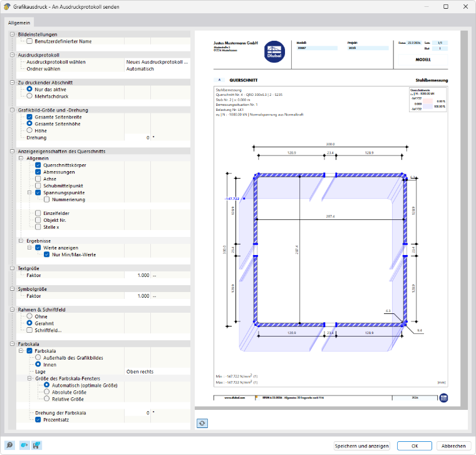The image size is (476, 455).
Task: Collapse Anzeigeeigenschaften des Querschnitts section
Action: pyautogui.click(x=12, y=151)
